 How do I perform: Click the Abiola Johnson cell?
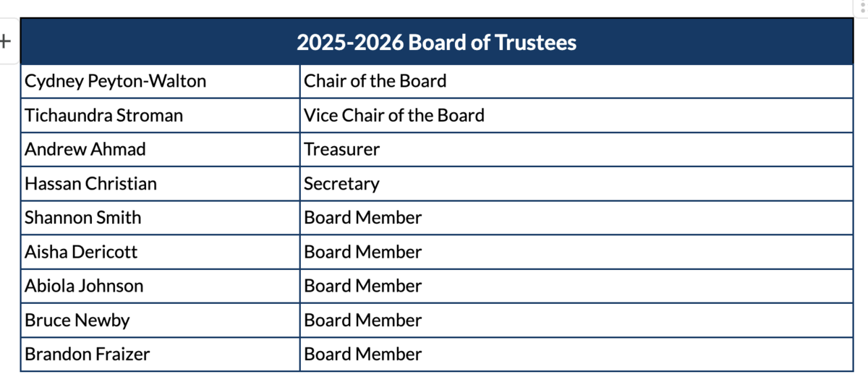point(161,286)
